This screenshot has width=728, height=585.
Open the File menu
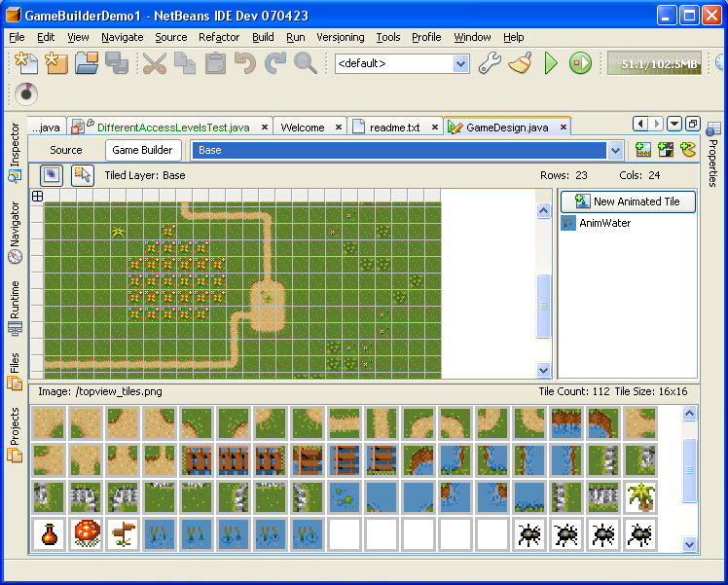point(17,37)
